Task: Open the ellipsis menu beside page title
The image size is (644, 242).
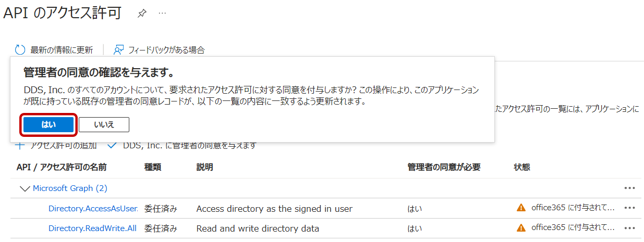Action: pos(162,14)
